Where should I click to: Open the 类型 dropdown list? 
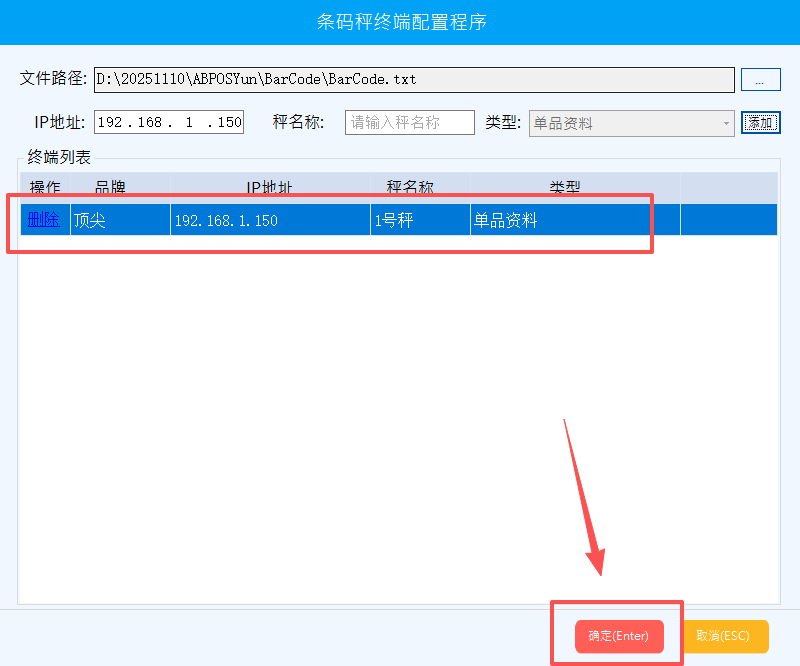632,123
